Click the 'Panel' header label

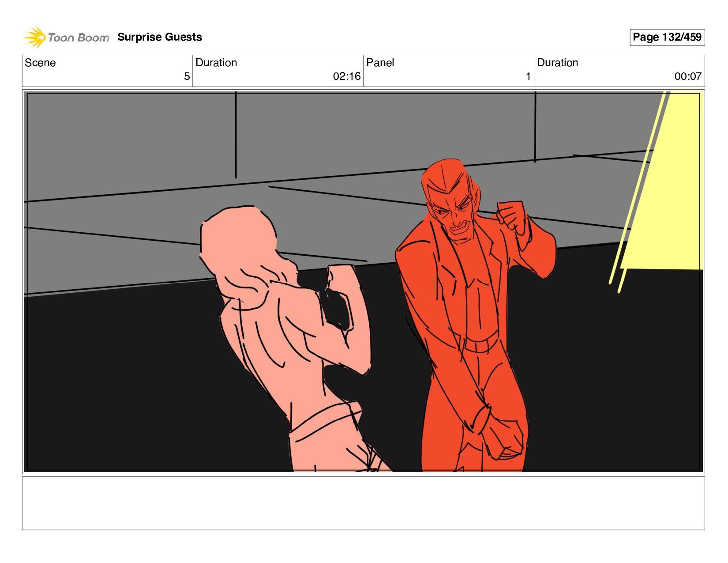pyautogui.click(x=380, y=63)
